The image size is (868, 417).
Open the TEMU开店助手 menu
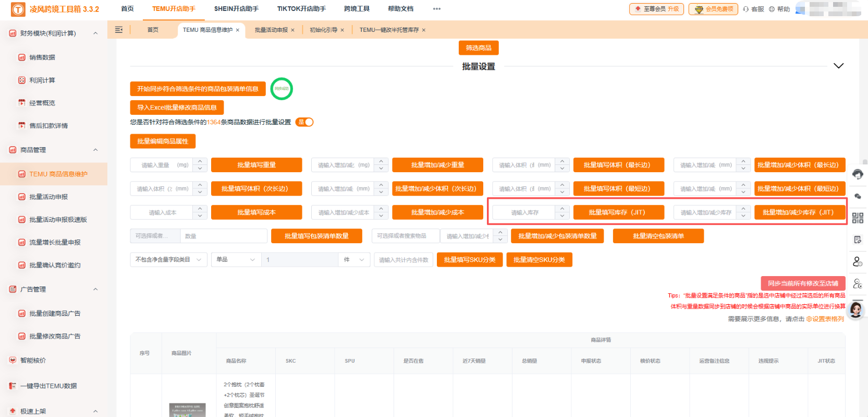[x=174, y=9]
